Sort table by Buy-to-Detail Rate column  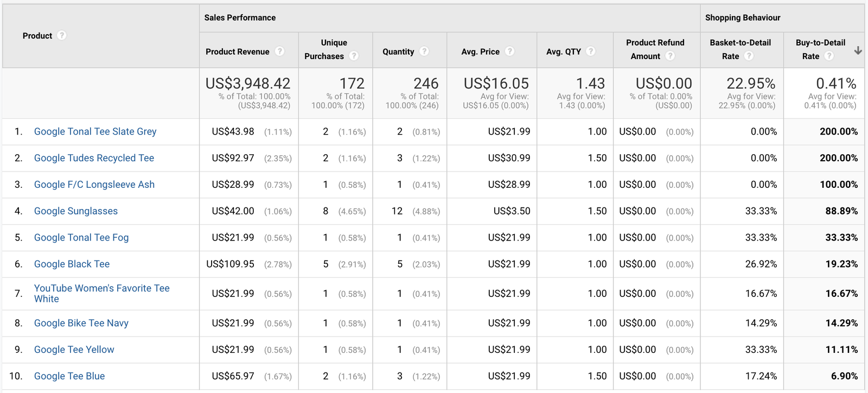[x=820, y=49]
